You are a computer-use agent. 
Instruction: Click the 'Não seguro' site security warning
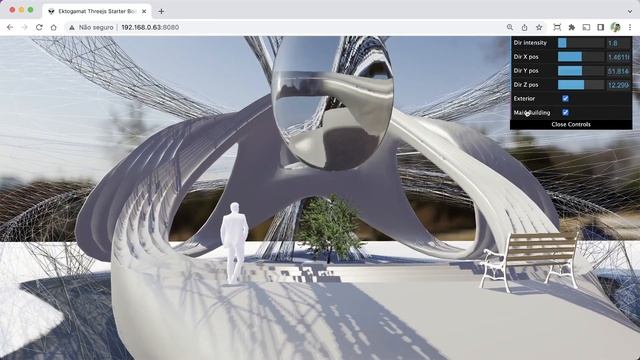click(91, 27)
